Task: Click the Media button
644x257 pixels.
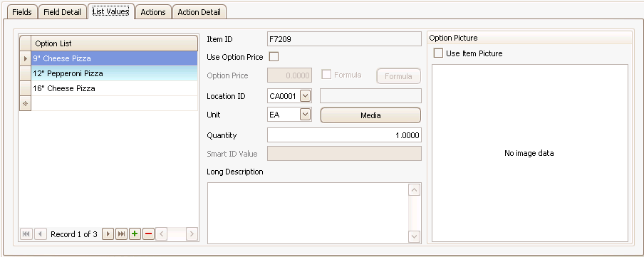Action: 370,115
